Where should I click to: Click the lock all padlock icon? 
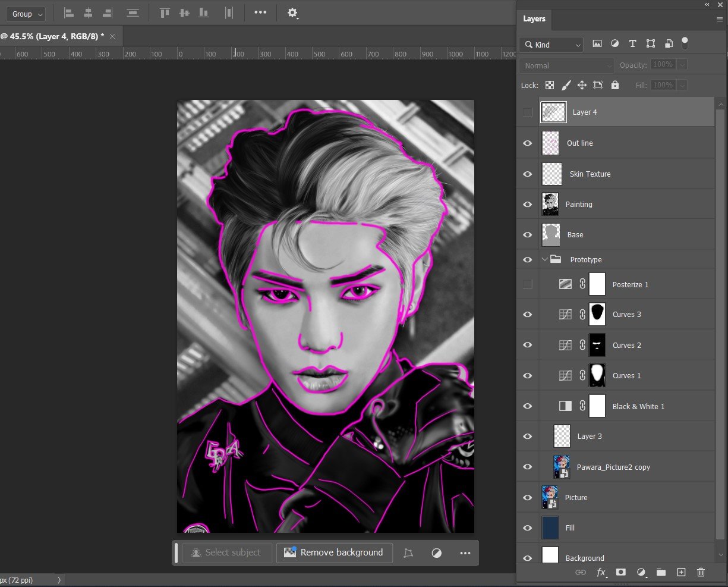(x=615, y=85)
